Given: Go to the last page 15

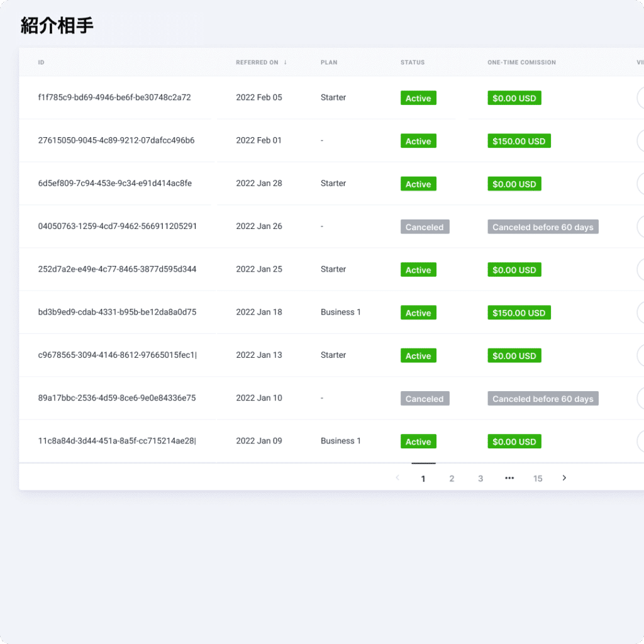Looking at the screenshot, I should pos(538,478).
